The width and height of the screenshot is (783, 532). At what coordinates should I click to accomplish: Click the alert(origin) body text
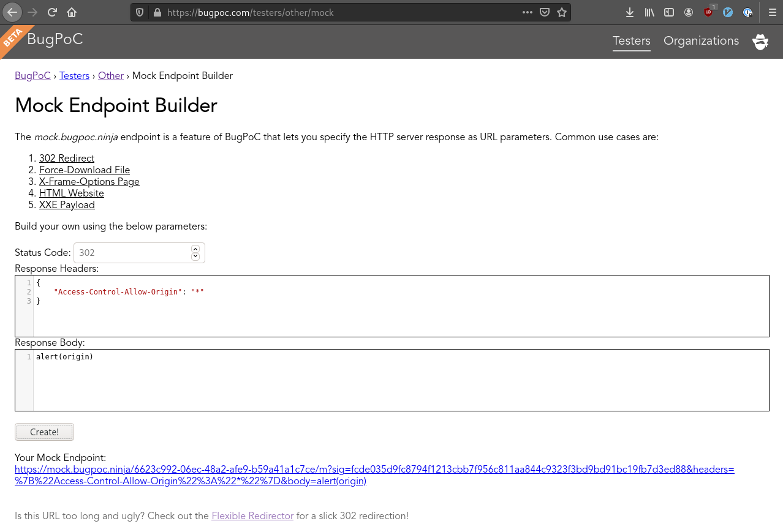[64, 356]
